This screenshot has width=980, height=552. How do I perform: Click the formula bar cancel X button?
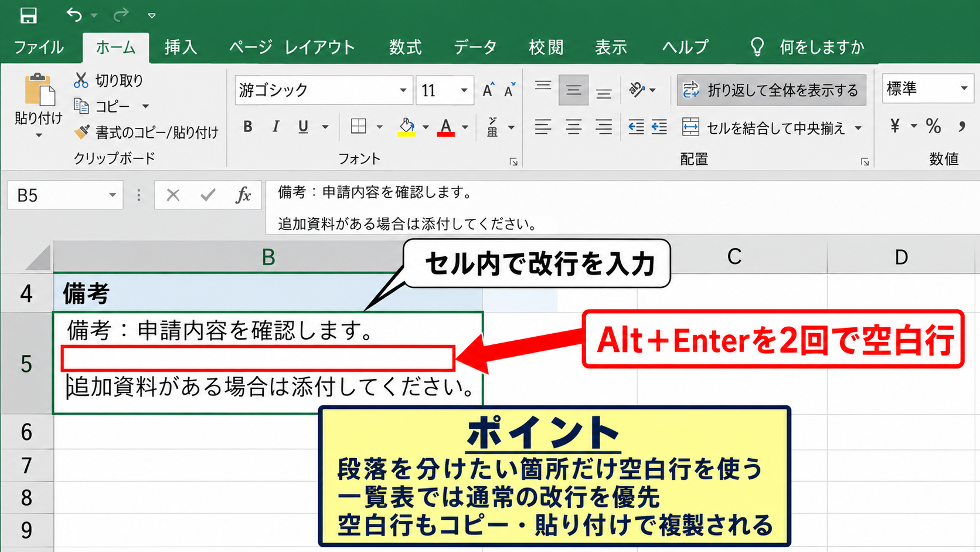[x=173, y=195]
